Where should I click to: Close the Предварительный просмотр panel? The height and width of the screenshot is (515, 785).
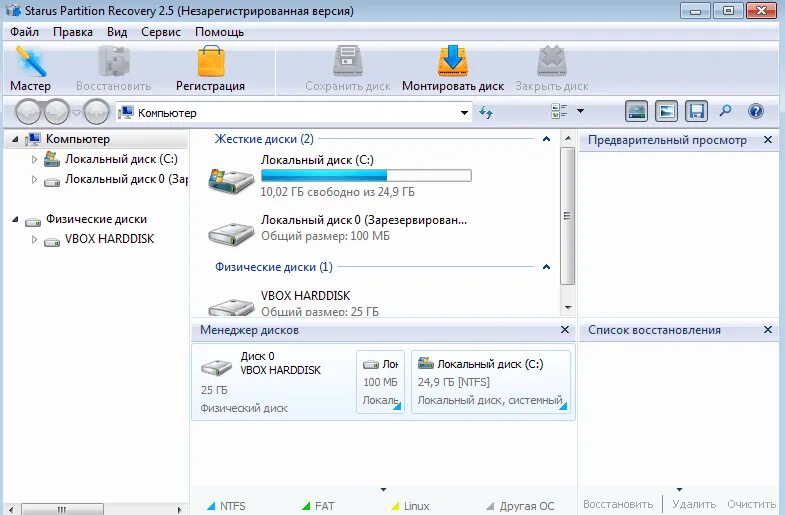pos(768,140)
